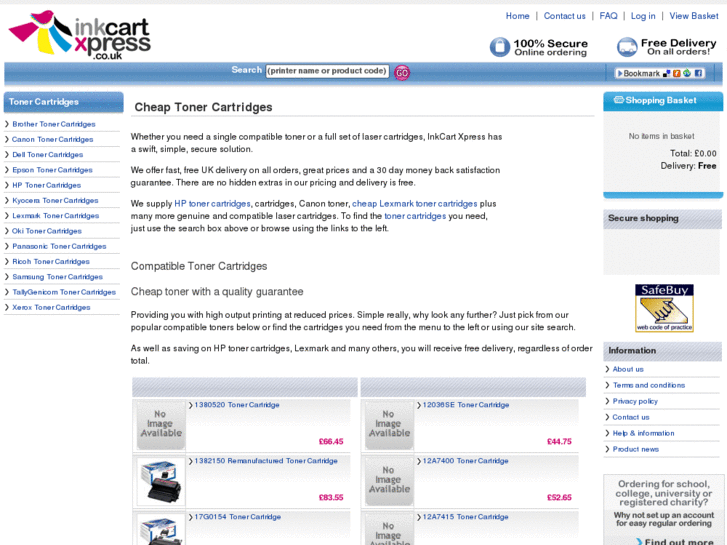727x545 pixels.
Task: Open 12036SE Toner Cartridge link
Action: tap(466, 405)
